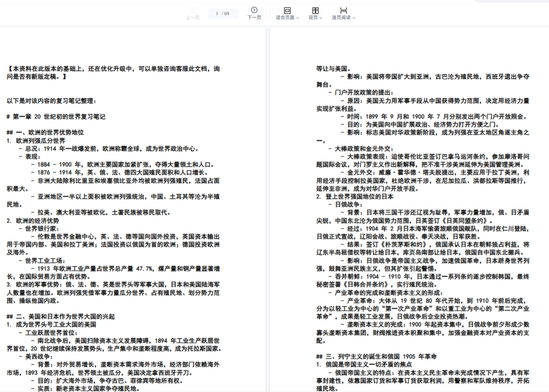Viewport: 549px width, 392px height.
Task: Click the heading 三、列宁主义的诞生和俄国 1905 年革命
Action: coord(376,356)
